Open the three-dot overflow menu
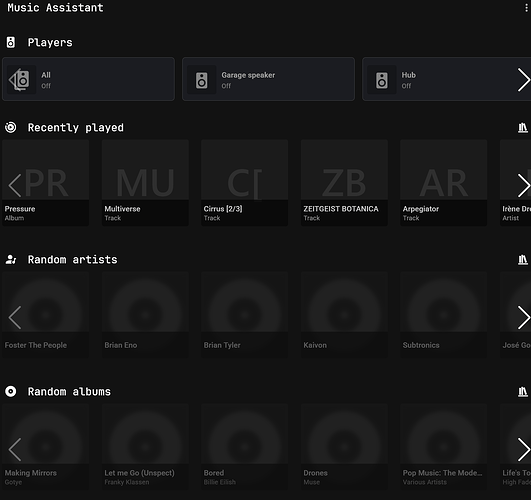 tap(526, 7)
